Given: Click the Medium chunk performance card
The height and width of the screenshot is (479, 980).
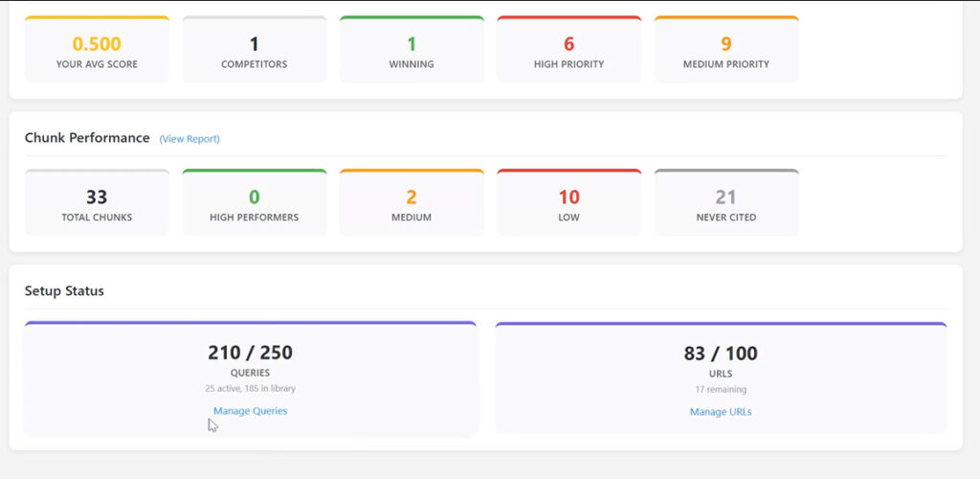Looking at the screenshot, I should [x=412, y=204].
